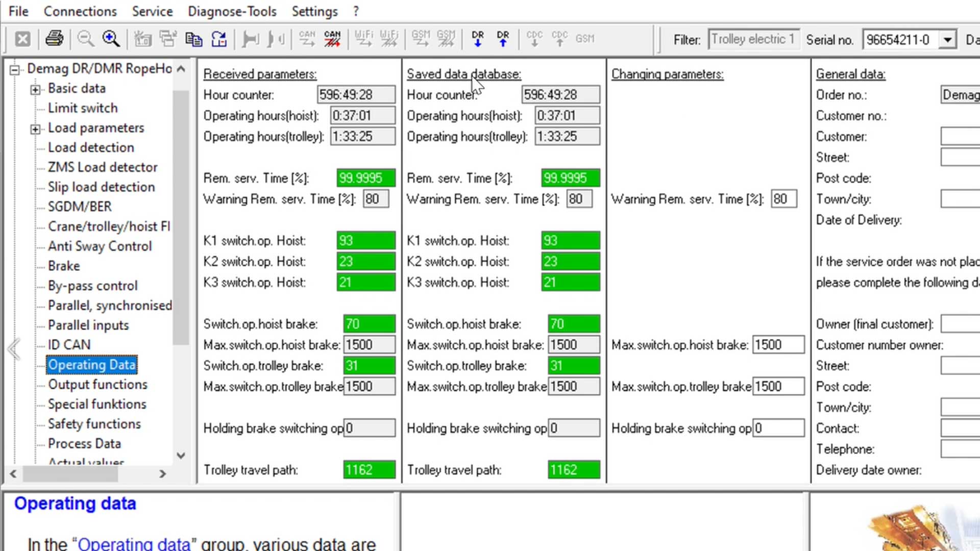Select Brake in the tree
The height and width of the screenshot is (551, 980).
coord(64,266)
